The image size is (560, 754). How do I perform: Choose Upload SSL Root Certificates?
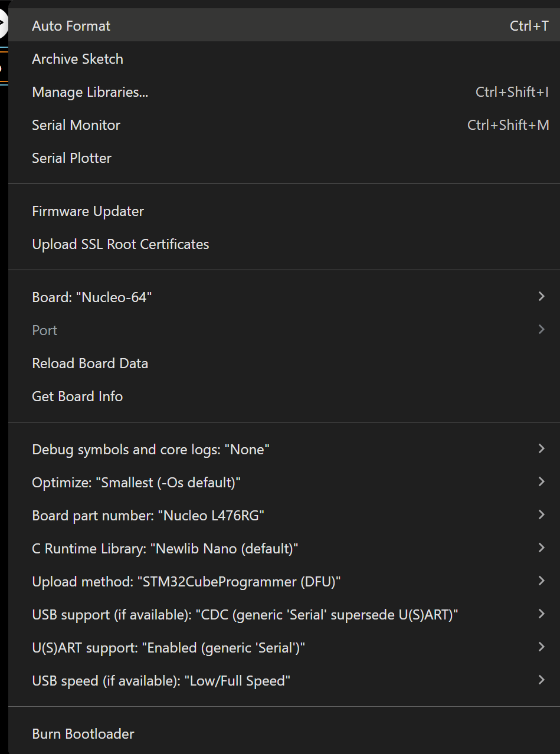point(120,244)
